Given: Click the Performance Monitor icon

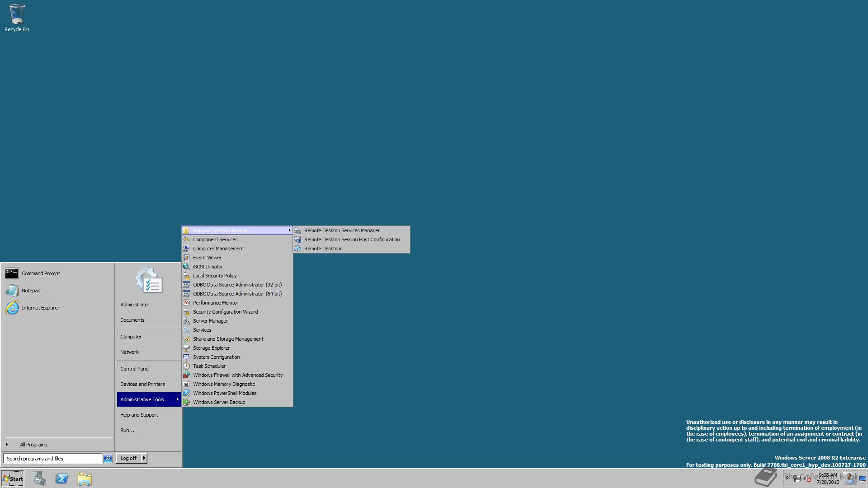Looking at the screenshot, I should point(186,303).
